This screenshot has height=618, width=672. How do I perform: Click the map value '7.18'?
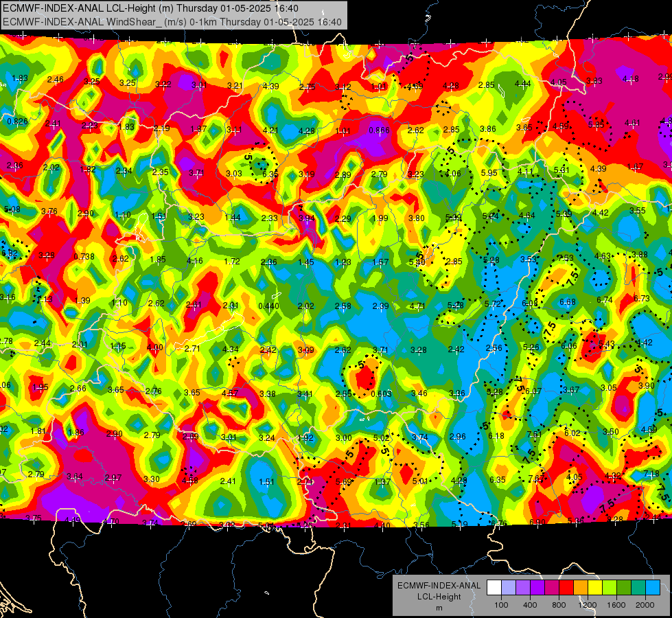[651, 474]
